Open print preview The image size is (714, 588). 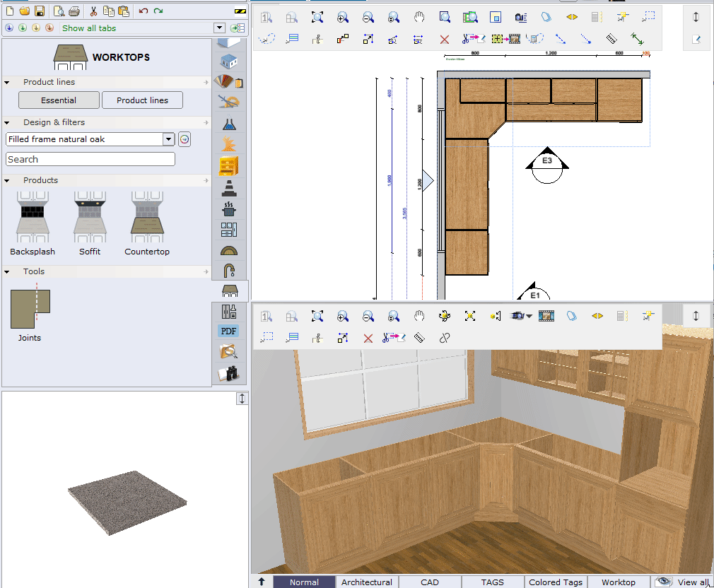click(59, 11)
